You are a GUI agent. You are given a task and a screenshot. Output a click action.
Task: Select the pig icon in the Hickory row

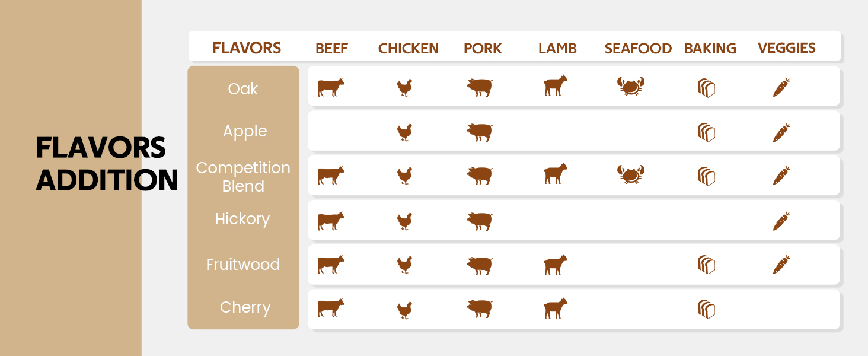tap(480, 221)
